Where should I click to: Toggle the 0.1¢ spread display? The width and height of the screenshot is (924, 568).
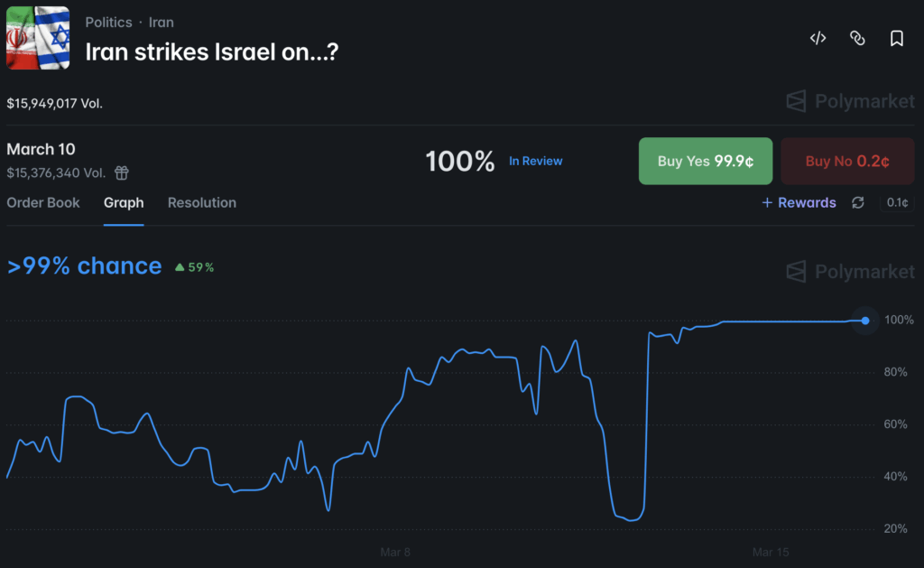[x=896, y=204]
